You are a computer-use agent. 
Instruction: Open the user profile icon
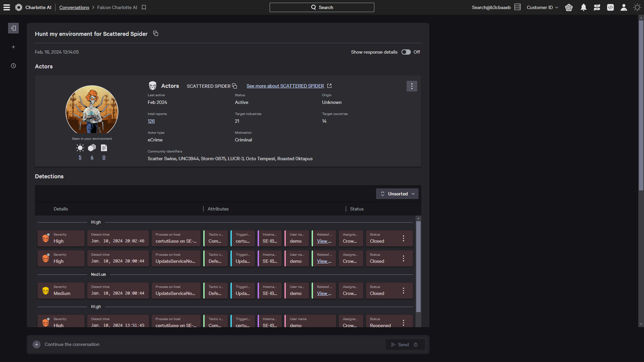tap(624, 7)
